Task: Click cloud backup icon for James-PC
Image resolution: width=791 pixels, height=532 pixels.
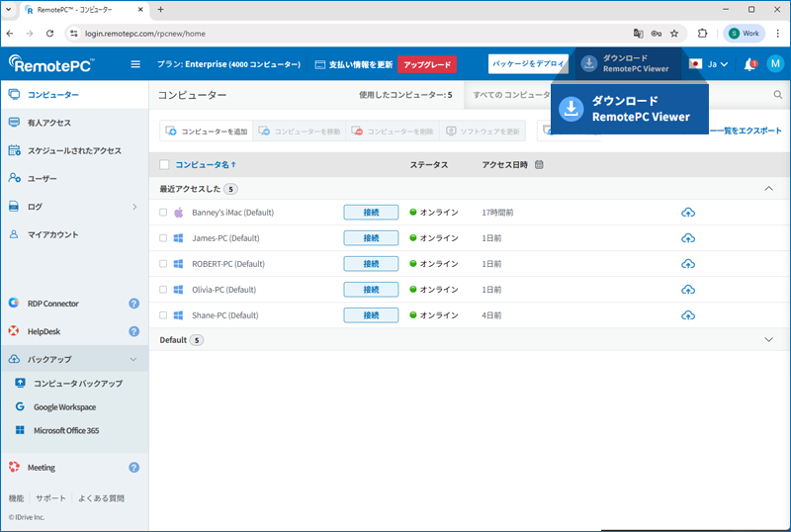Action: click(688, 238)
